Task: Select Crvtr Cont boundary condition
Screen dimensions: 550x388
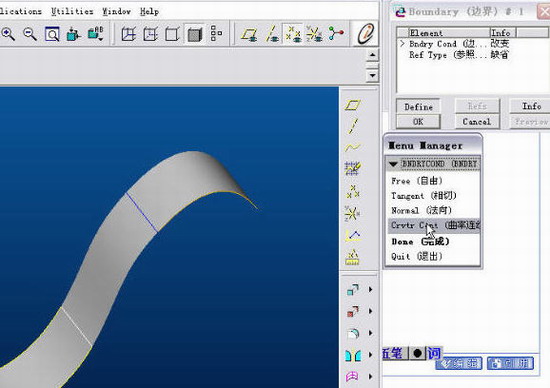Action: [434, 226]
